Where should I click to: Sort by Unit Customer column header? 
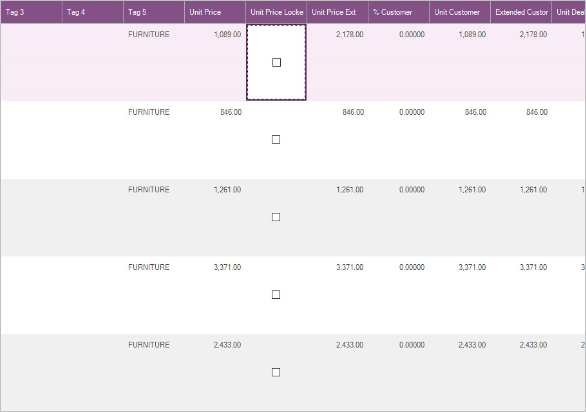460,12
